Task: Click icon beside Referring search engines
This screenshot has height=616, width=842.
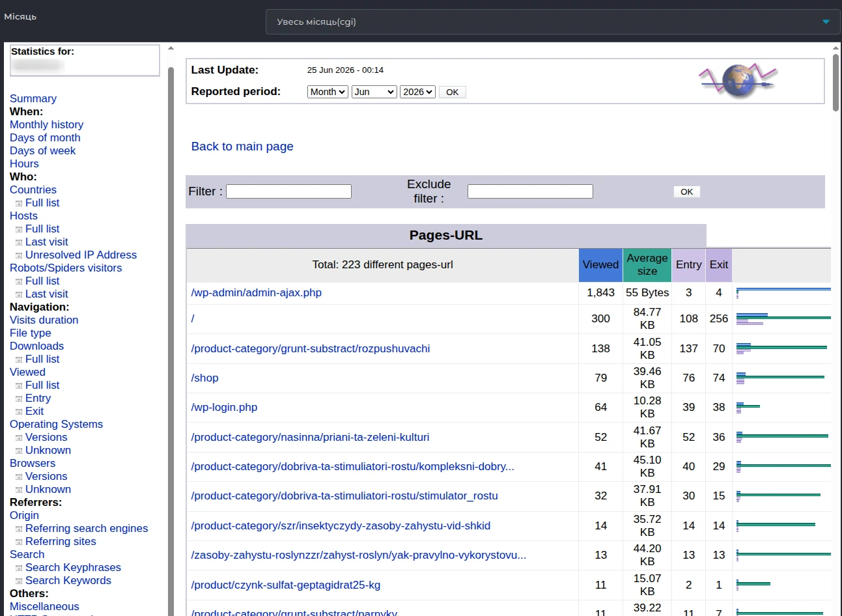Action: 19,529
